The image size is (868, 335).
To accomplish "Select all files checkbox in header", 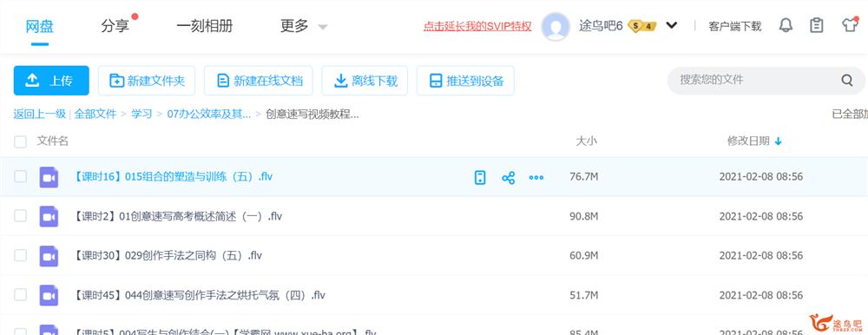I will [x=20, y=141].
